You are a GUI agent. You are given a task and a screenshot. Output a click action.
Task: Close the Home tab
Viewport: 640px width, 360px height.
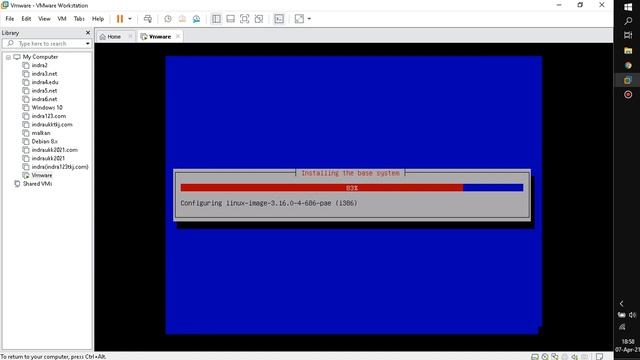click(130, 36)
